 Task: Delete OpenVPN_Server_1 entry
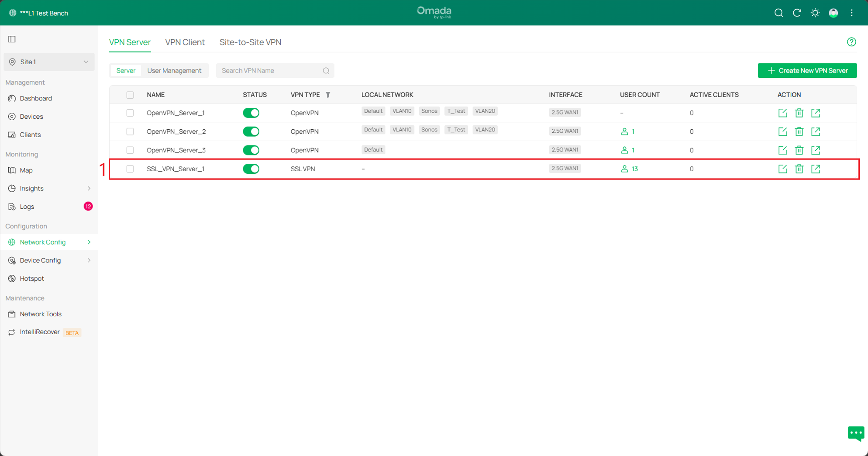(x=799, y=113)
